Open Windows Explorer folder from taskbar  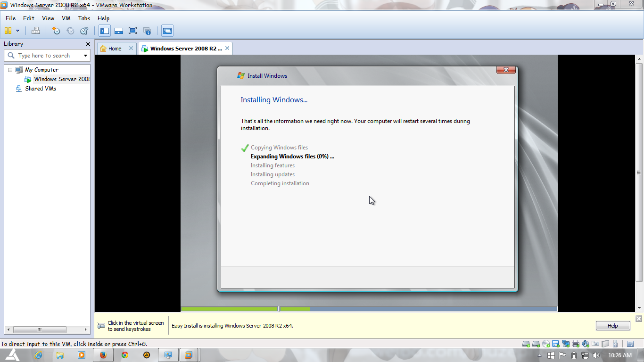click(60, 355)
